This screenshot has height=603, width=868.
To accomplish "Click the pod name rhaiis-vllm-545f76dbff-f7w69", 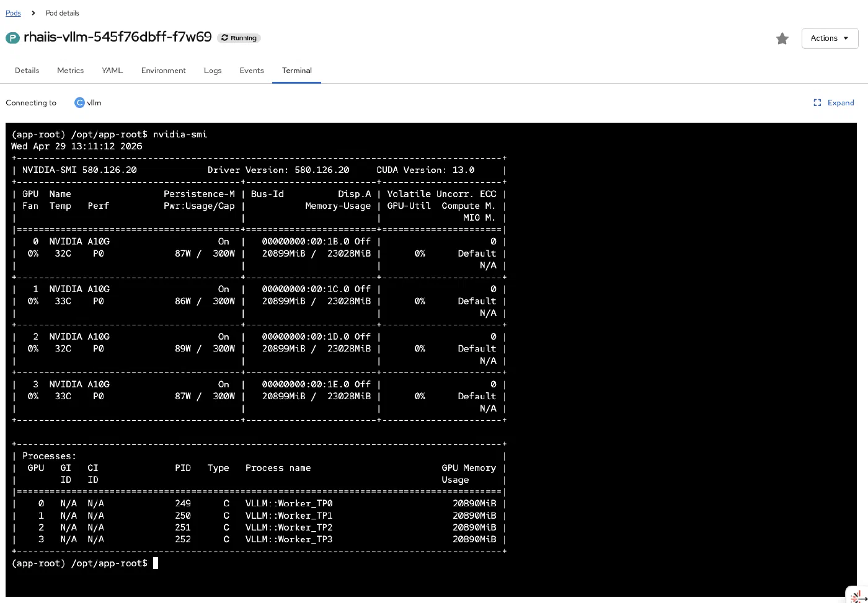I will tap(118, 37).
